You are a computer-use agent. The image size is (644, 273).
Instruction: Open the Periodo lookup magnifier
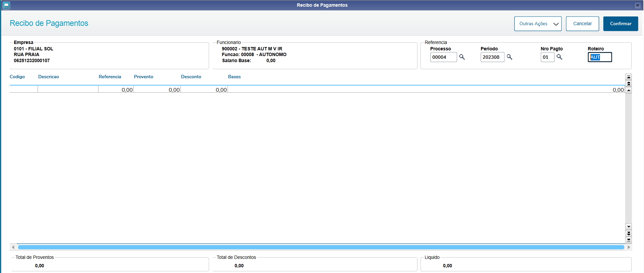(510, 57)
